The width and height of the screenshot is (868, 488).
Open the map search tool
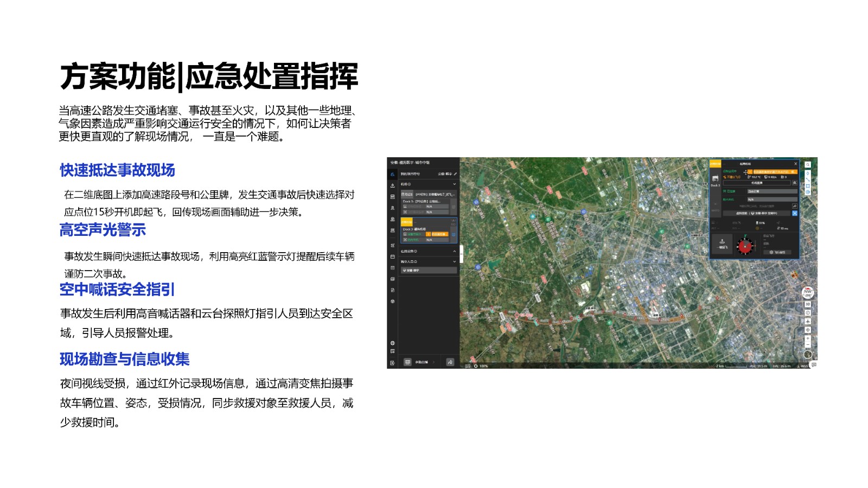pos(808,165)
